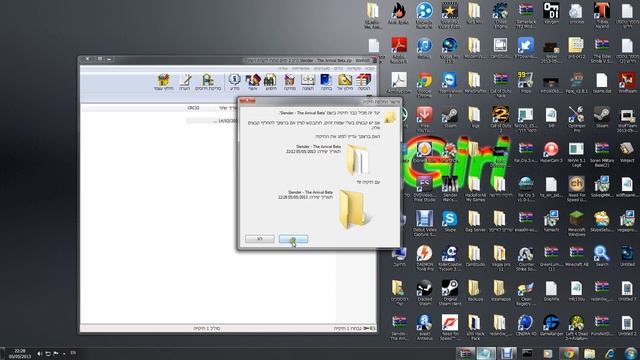
Task: Select the iTunes desktop shortcut
Action: click(424, 48)
